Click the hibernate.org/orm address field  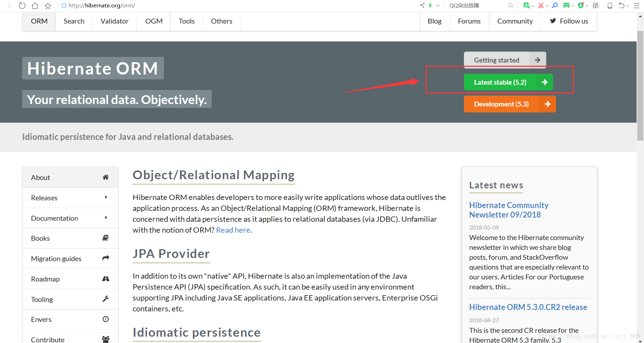point(239,6)
